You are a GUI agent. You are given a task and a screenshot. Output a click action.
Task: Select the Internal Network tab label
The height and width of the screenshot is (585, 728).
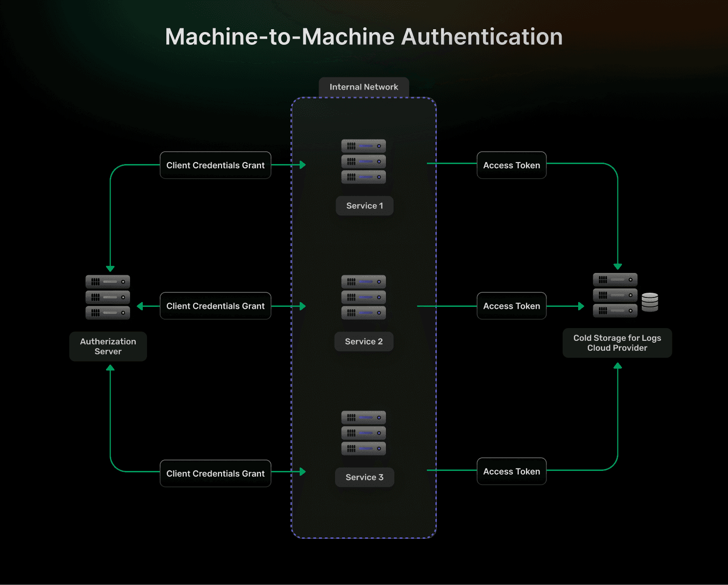(364, 87)
